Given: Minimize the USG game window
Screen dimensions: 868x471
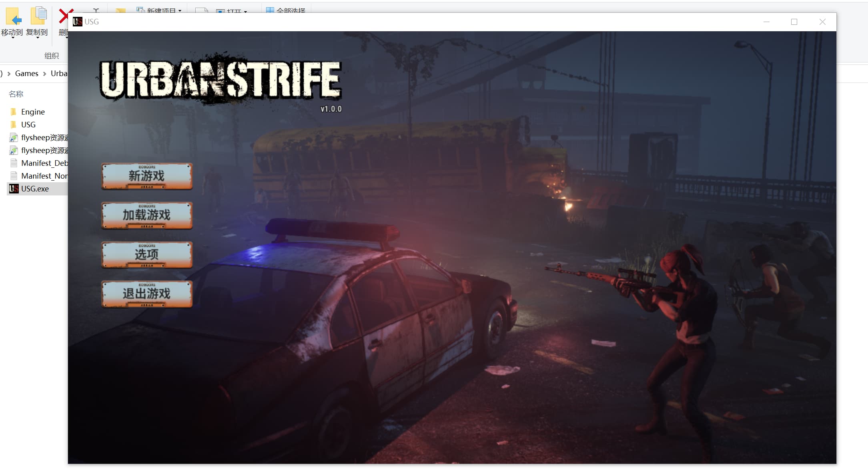Looking at the screenshot, I should [x=766, y=22].
